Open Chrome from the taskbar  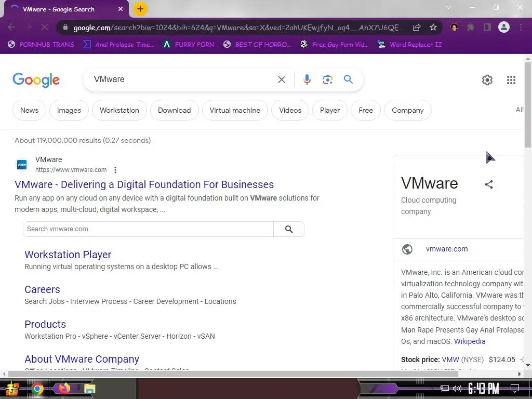coord(37,389)
